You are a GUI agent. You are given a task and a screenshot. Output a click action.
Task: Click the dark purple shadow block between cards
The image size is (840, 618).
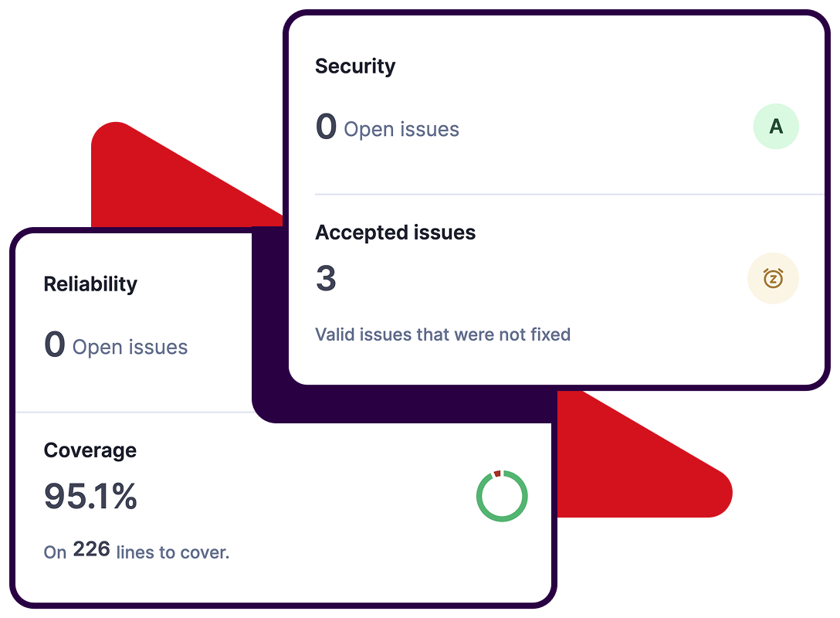tap(401, 405)
